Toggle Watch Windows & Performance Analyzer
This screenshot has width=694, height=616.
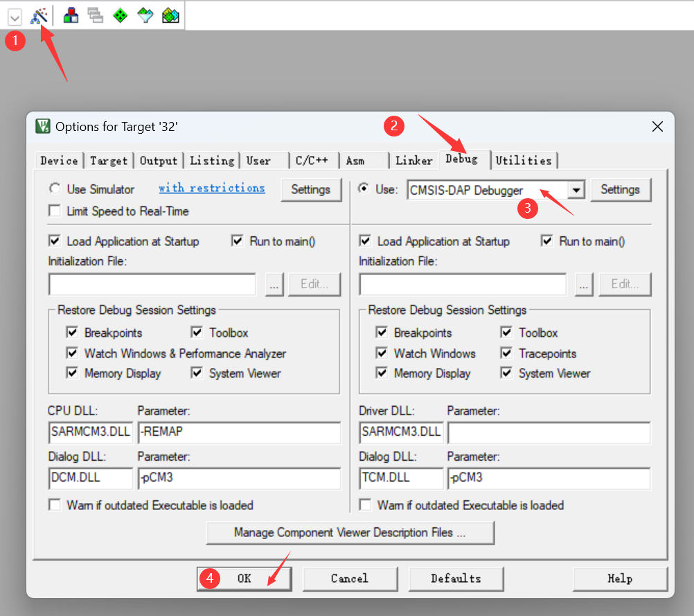pos(72,353)
